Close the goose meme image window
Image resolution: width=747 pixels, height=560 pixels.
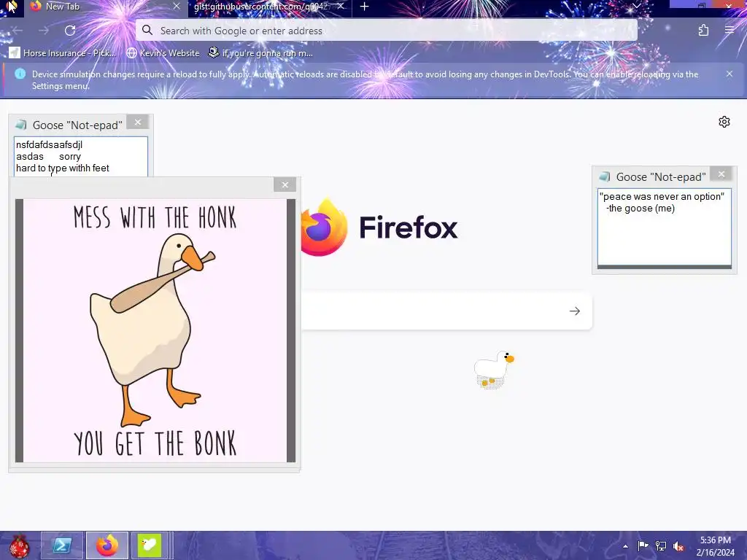pos(285,184)
